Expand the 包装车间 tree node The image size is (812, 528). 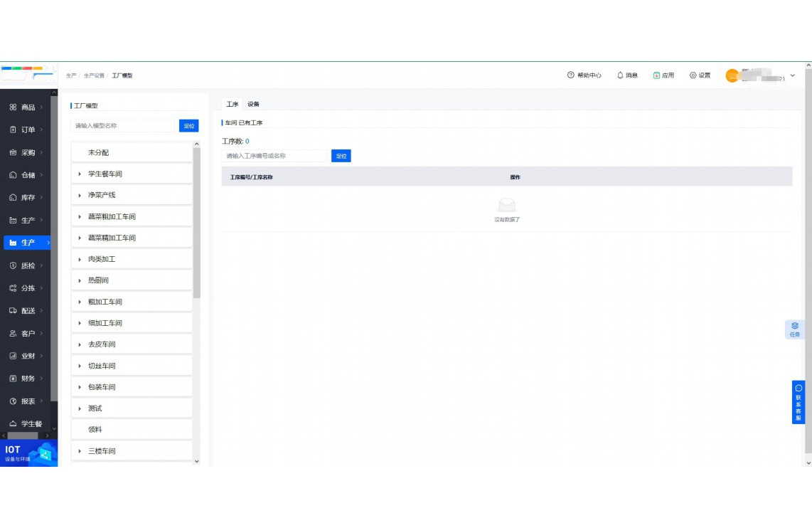pos(80,388)
